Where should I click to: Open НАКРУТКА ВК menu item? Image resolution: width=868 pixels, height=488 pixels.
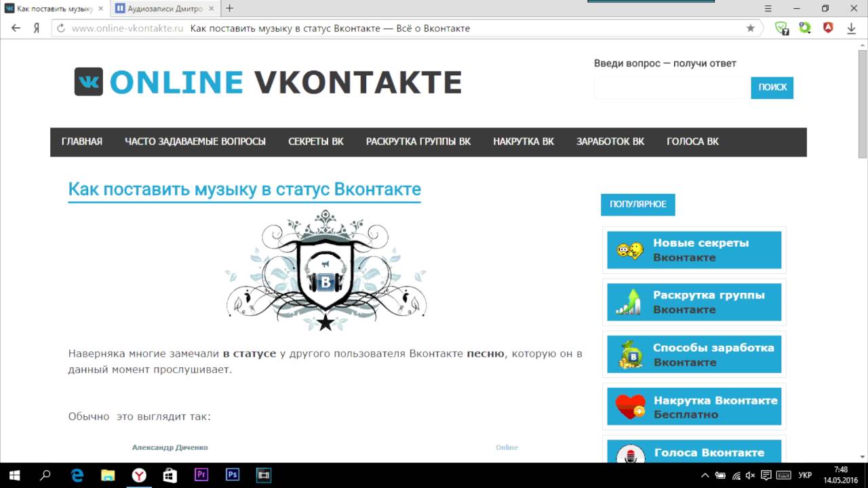coord(524,142)
